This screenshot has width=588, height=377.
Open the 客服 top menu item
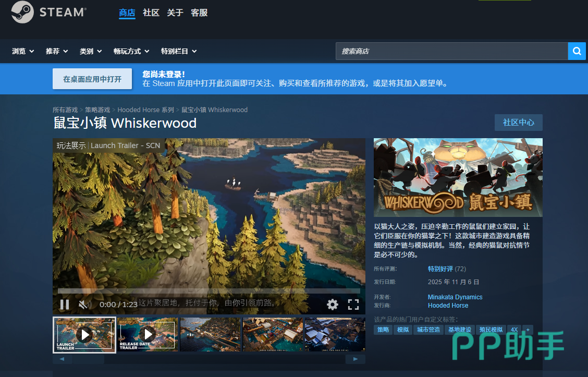coord(199,13)
